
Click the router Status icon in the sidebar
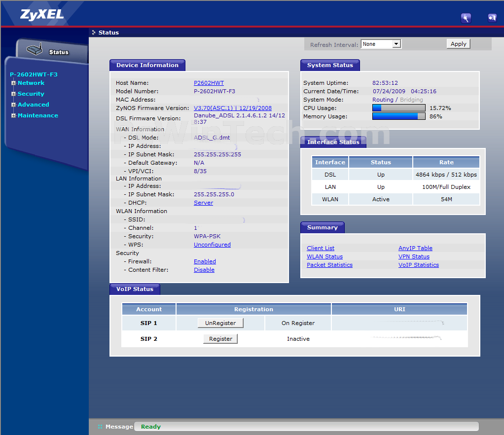35,49
